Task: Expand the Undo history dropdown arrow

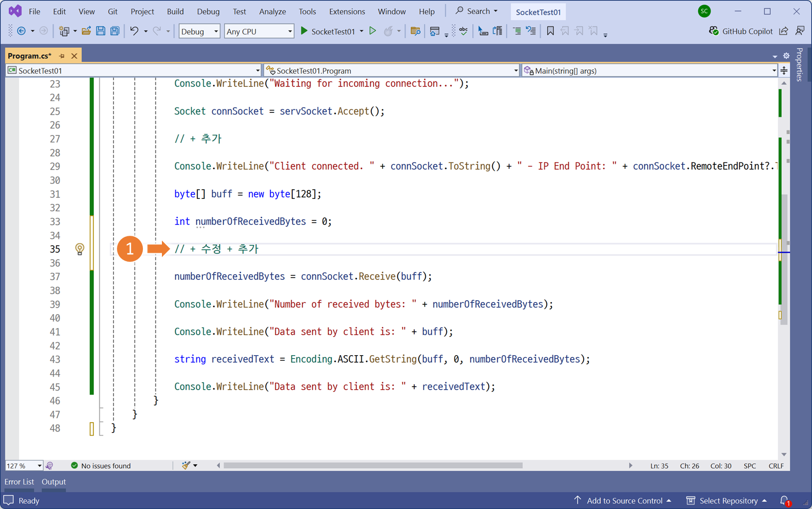Action: (145, 31)
